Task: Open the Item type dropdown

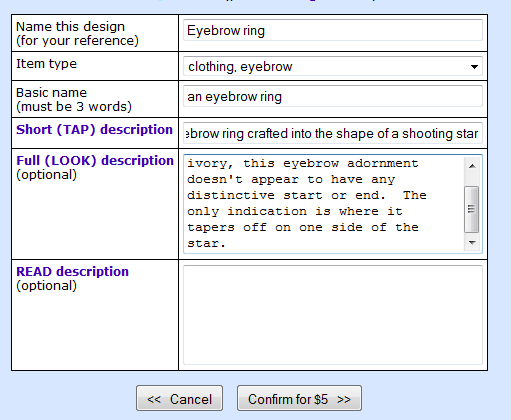Action: 333,66
